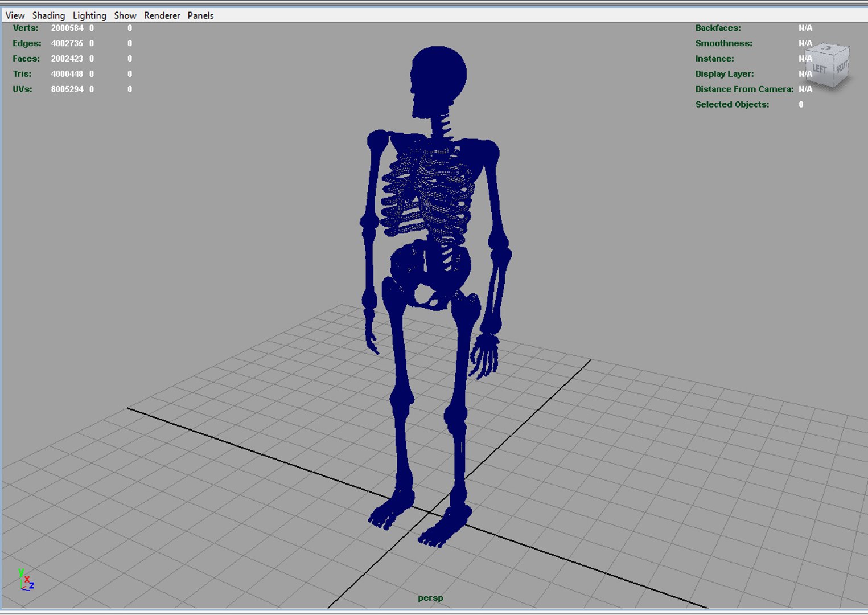Click the Tris label
This screenshot has width=868, height=615.
point(22,74)
